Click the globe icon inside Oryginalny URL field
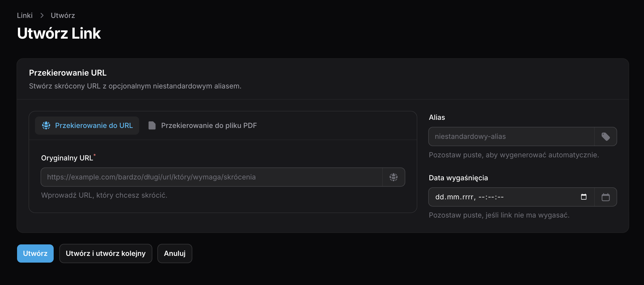The height and width of the screenshot is (285, 644). [x=394, y=177]
